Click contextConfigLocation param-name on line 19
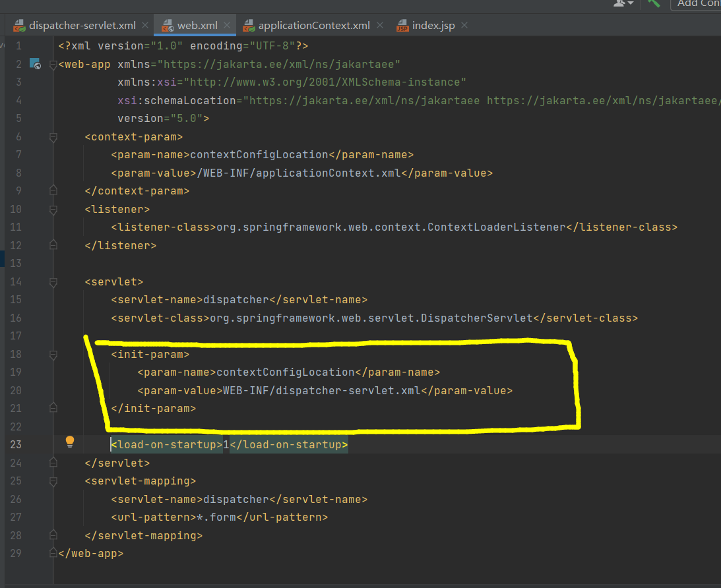Screen dimensions: 721x588 286,372
